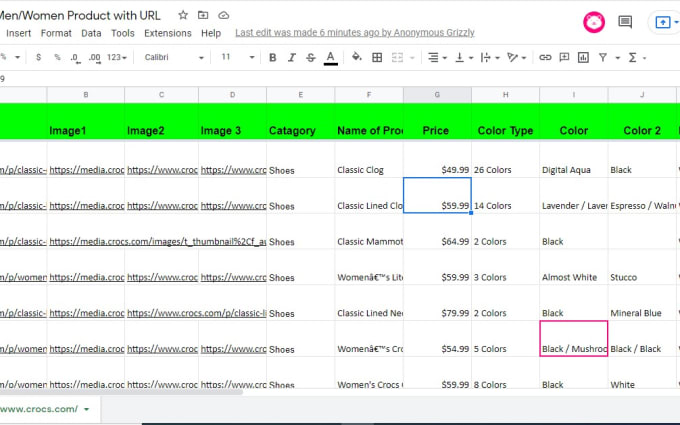
Task: Open the Format menu
Action: coord(56,33)
